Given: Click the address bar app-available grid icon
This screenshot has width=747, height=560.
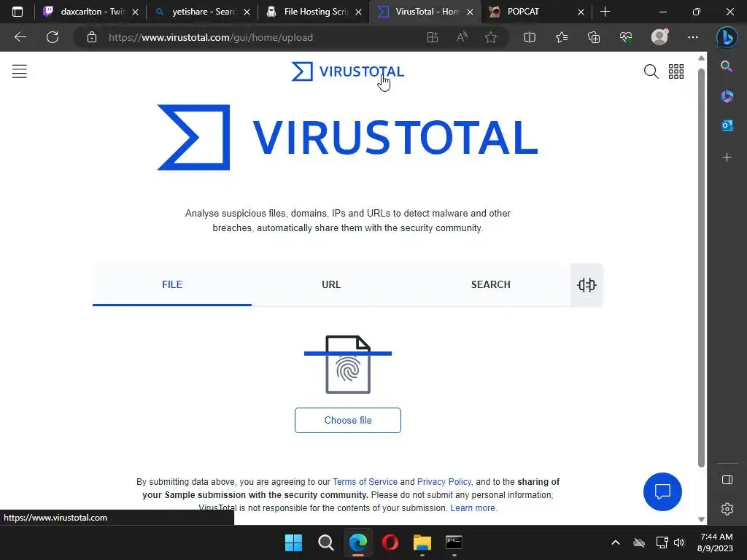Looking at the screenshot, I should (x=433, y=37).
